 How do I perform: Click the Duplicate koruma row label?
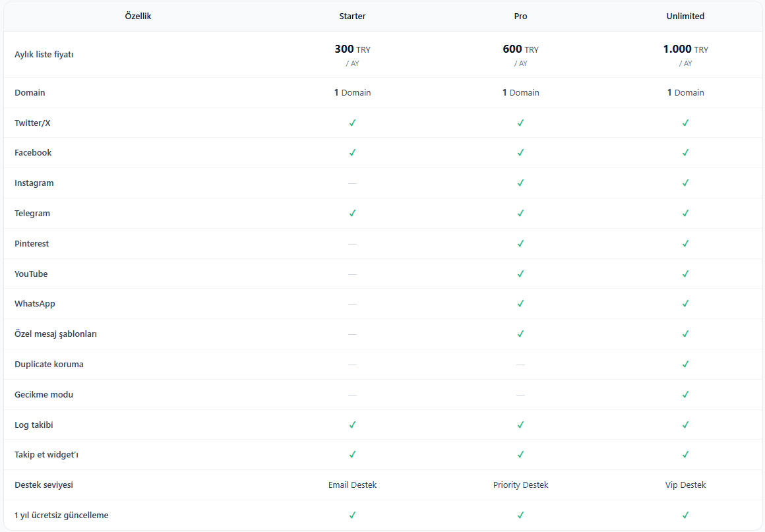click(49, 365)
